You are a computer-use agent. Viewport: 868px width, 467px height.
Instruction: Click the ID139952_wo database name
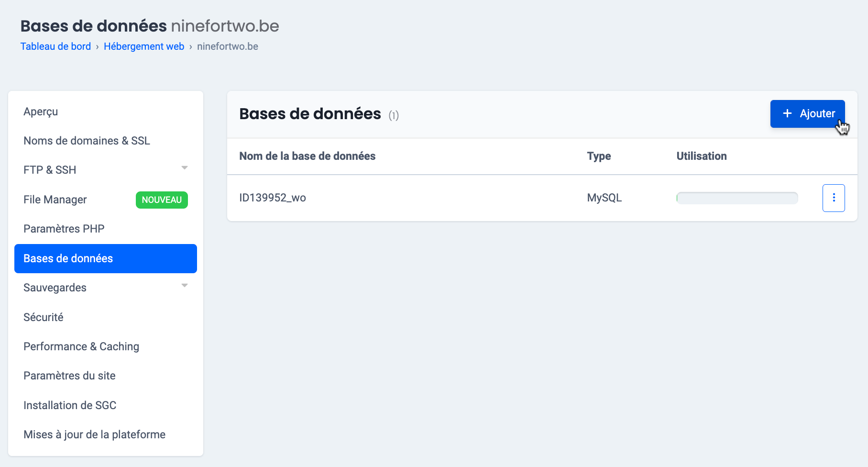pyautogui.click(x=272, y=198)
